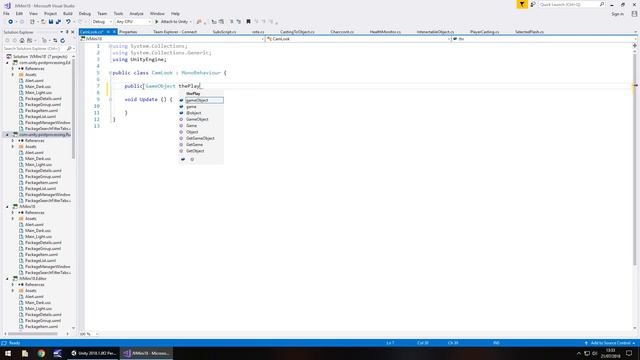Switch to the PlayerCasting.cs tab
Image resolution: width=640 pixels, height=360 pixels.
click(484, 32)
